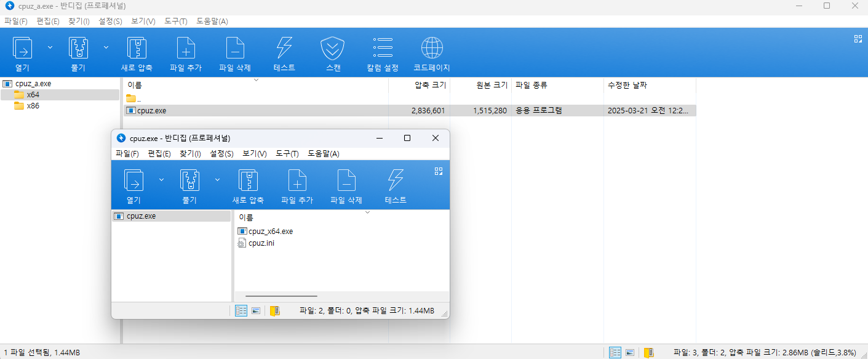Open 보기(V) menu in main window
Image resolution: width=868 pixels, height=359 pixels.
click(x=143, y=21)
